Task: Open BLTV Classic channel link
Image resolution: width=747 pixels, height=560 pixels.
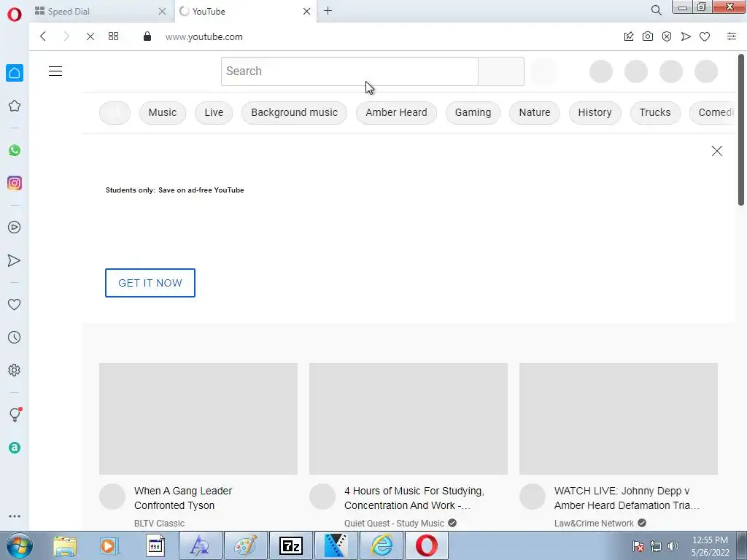Action: click(x=159, y=524)
